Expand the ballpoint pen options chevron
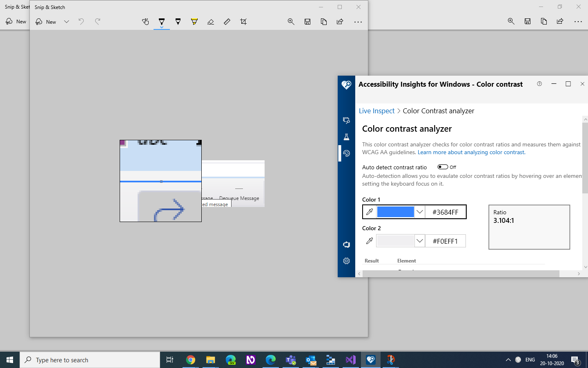The image size is (588, 368). pyautogui.click(x=162, y=27)
